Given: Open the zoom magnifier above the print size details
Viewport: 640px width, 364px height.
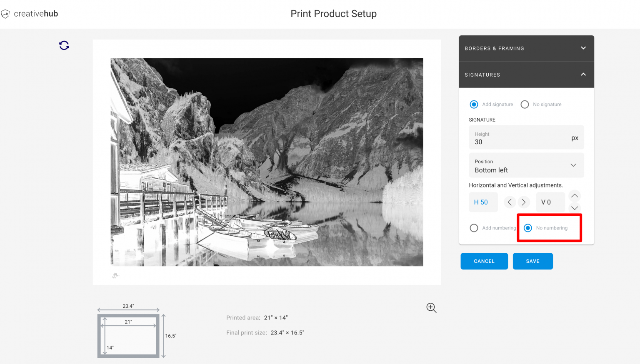Looking at the screenshot, I should point(431,308).
